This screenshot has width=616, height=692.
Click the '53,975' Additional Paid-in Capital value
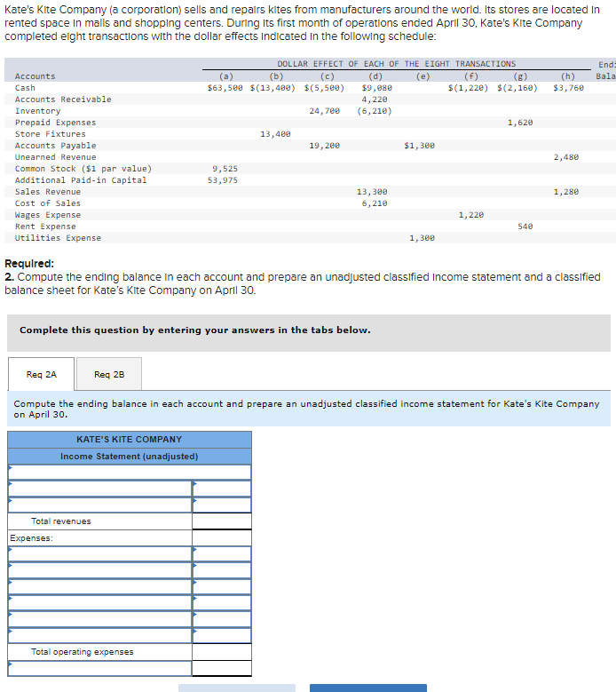tap(223, 180)
